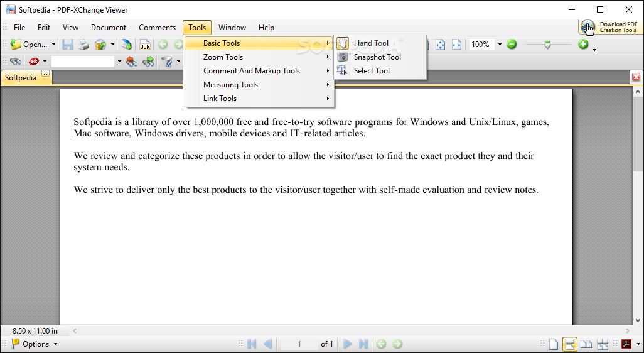The height and width of the screenshot is (353, 644).
Task: Click the red Ask search icon
Action: point(34,62)
